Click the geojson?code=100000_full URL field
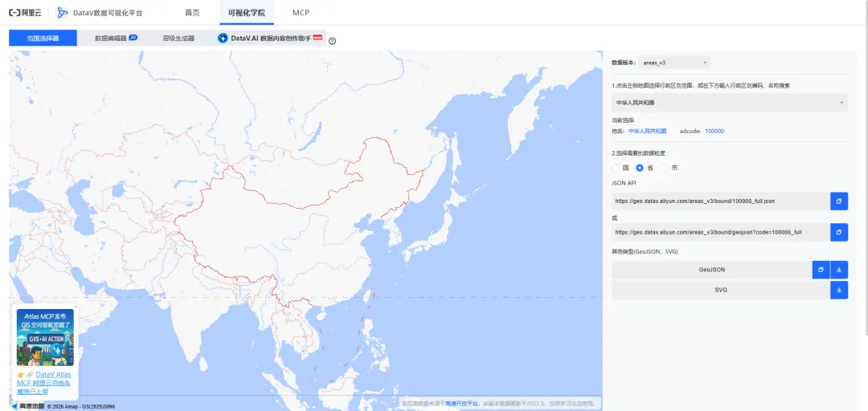This screenshot has width=868, height=411. click(x=721, y=232)
